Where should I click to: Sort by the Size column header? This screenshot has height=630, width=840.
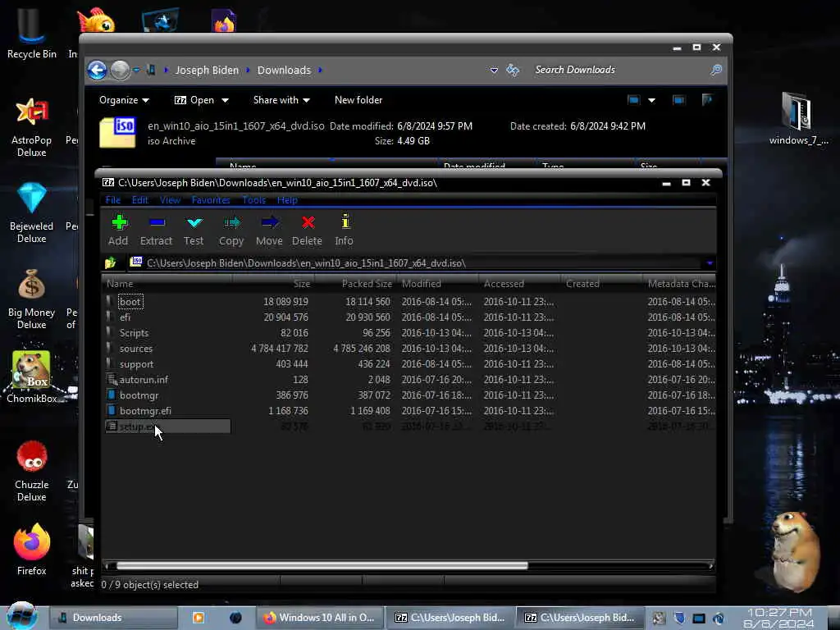[273, 283]
